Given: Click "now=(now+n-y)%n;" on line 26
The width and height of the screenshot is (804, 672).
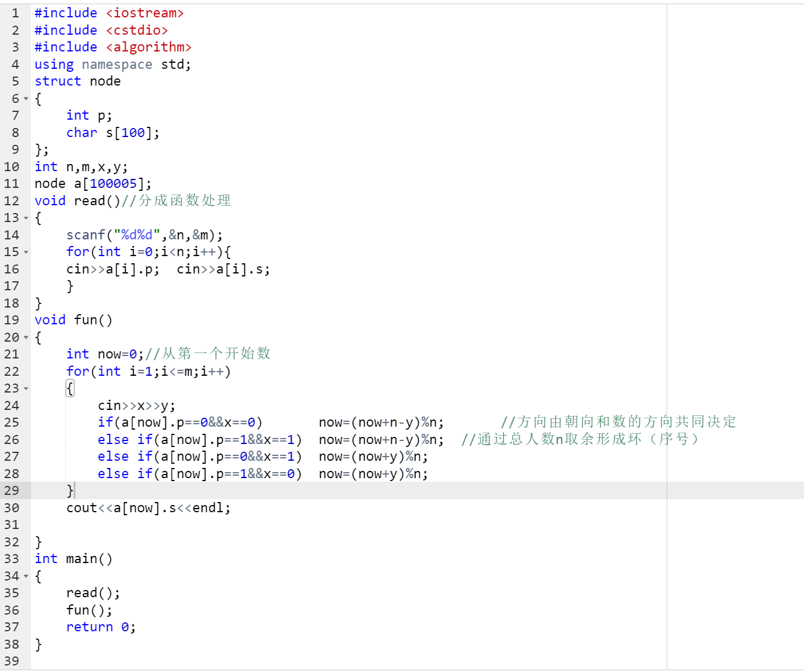Looking at the screenshot, I should pyautogui.click(x=381, y=440).
